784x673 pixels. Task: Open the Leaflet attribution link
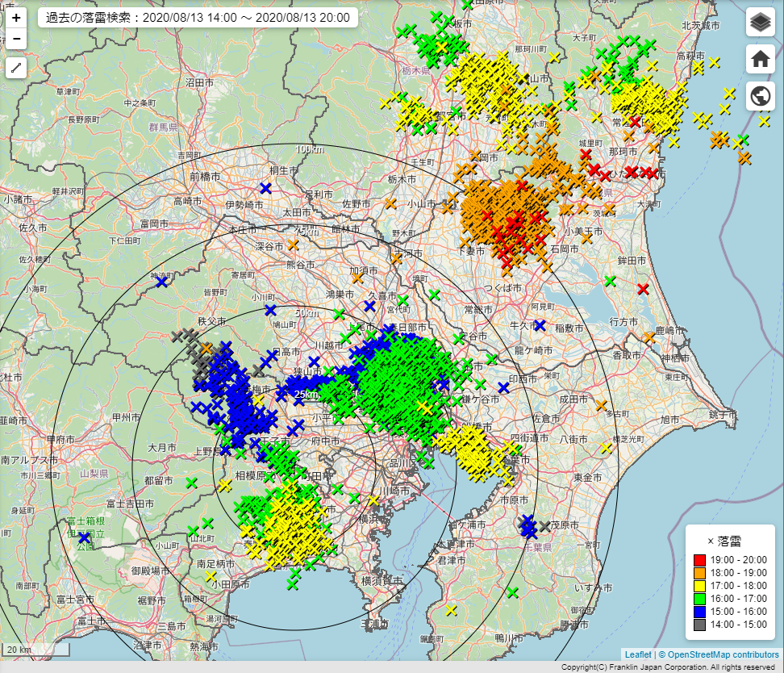[637, 654]
